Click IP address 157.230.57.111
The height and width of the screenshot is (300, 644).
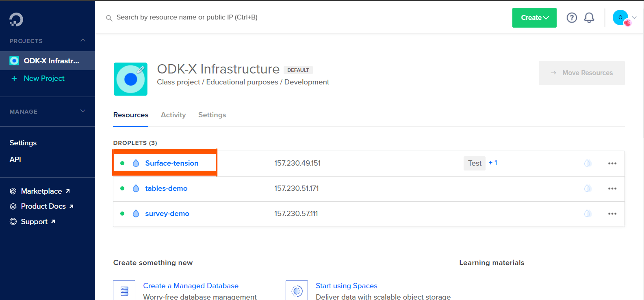click(296, 214)
